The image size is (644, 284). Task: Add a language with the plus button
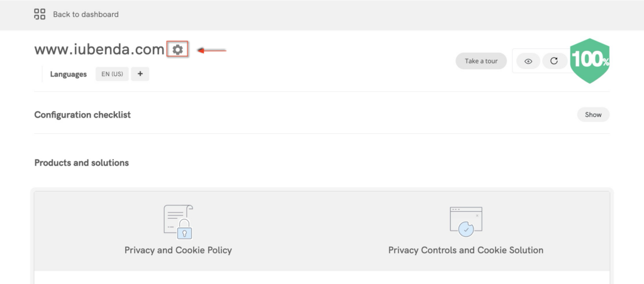pyautogui.click(x=140, y=74)
